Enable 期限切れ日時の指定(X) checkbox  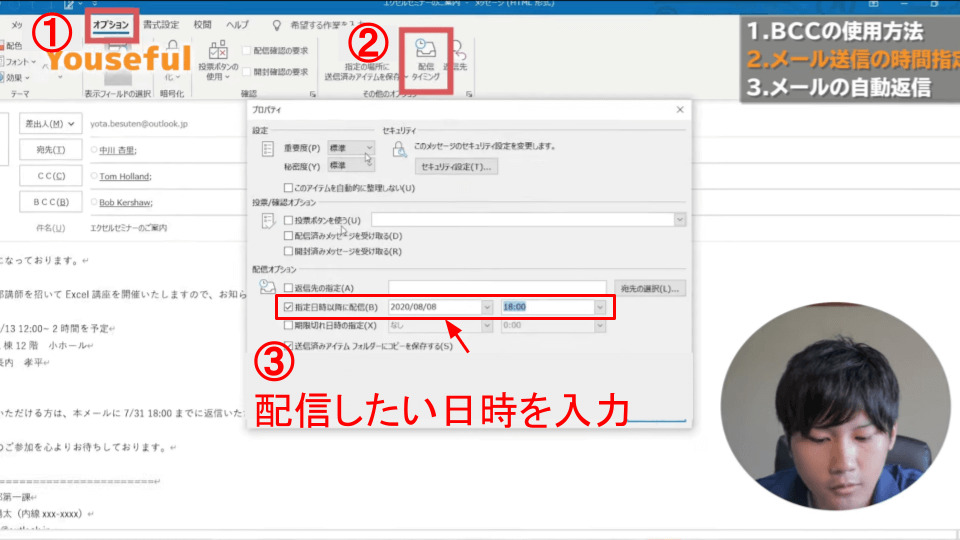tap(288, 325)
